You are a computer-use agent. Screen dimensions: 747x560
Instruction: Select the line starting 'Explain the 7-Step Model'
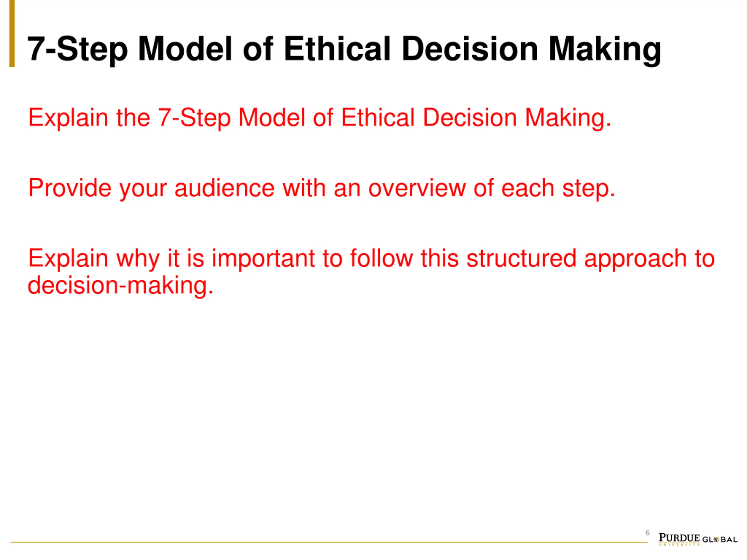point(320,118)
